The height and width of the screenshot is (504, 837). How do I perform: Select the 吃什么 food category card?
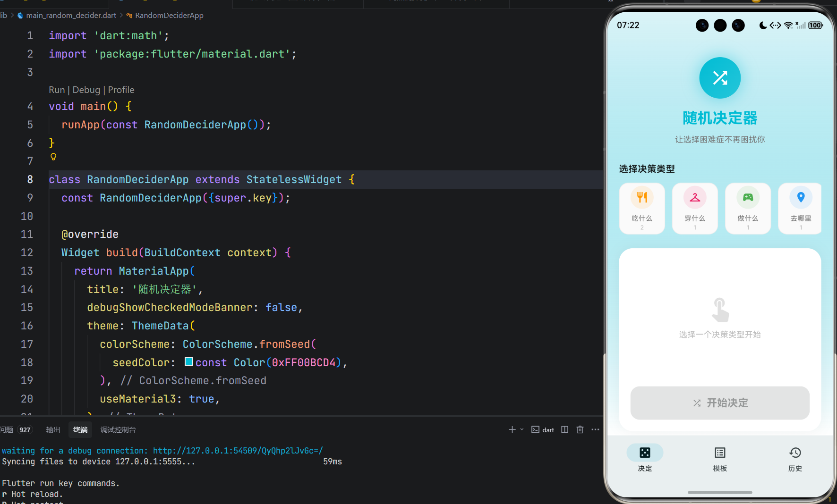click(642, 209)
